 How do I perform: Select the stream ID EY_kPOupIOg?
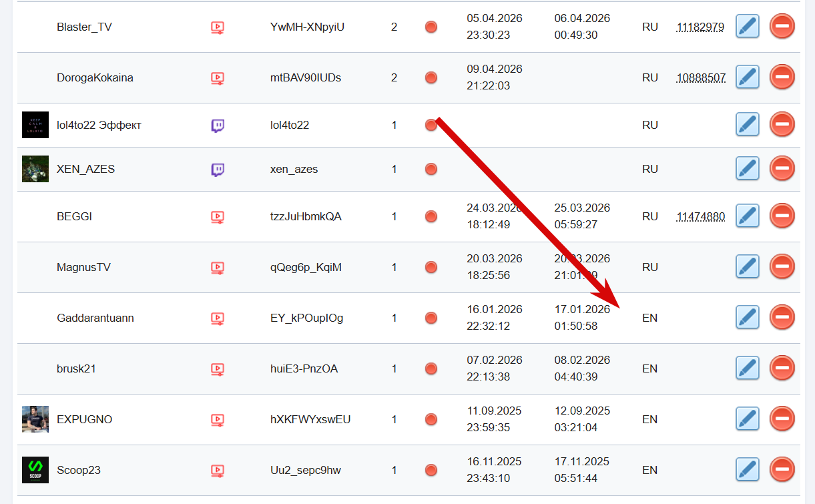tap(306, 318)
